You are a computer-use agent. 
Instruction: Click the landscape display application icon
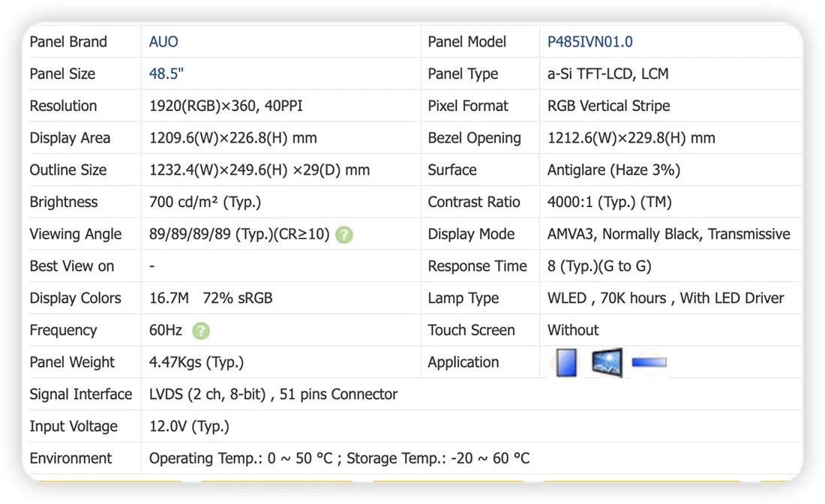(x=607, y=362)
